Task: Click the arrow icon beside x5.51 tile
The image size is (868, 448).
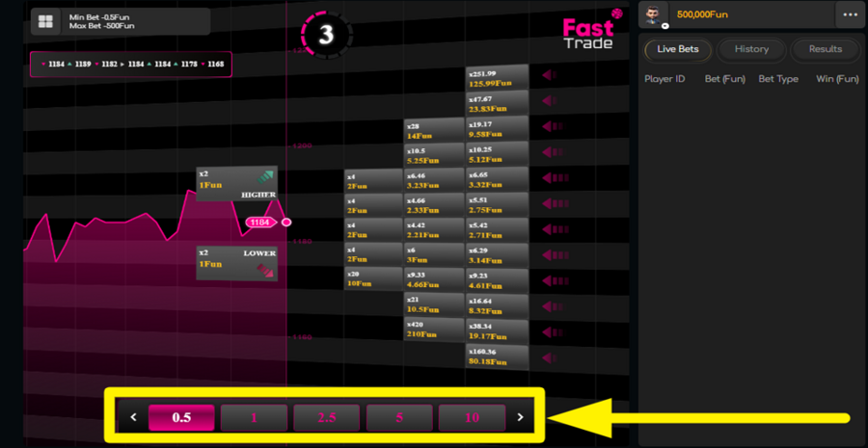Action: [x=556, y=203]
